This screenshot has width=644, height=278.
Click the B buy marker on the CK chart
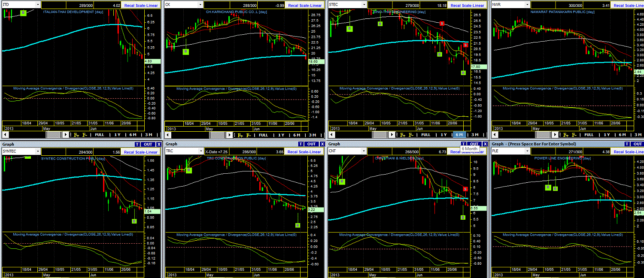click(x=185, y=51)
